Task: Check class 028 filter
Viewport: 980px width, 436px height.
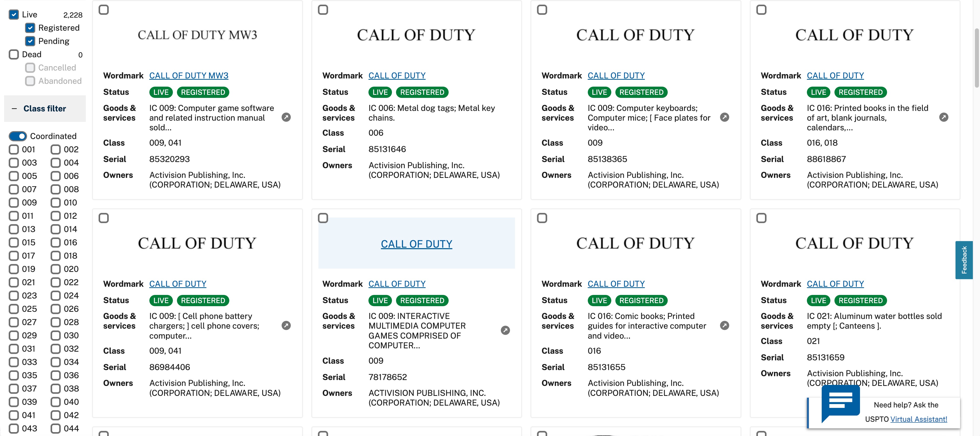Action: [x=56, y=322]
